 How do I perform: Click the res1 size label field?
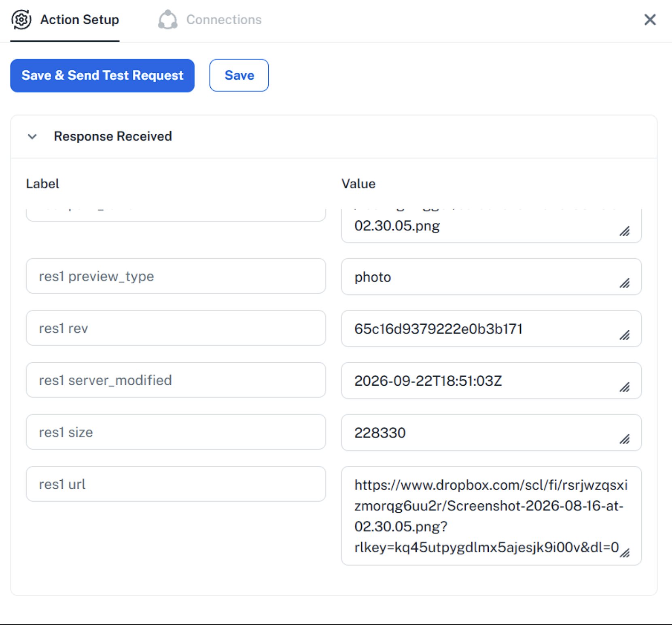pyautogui.click(x=176, y=432)
